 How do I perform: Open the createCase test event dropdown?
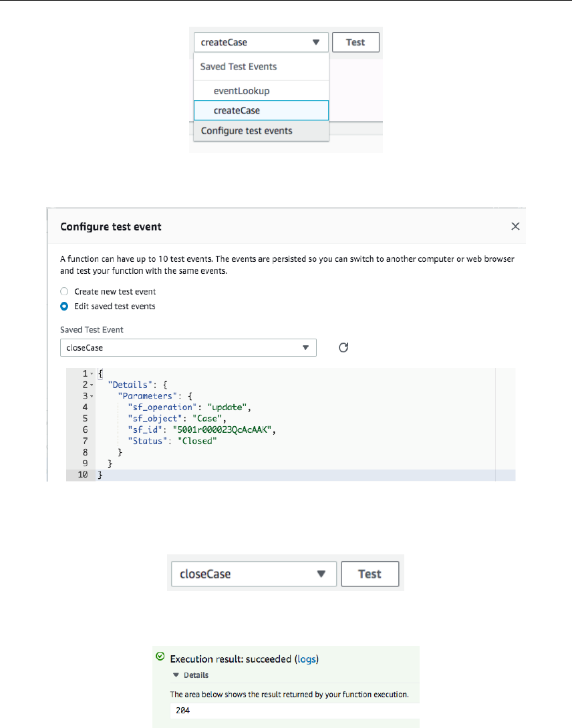tap(261, 42)
